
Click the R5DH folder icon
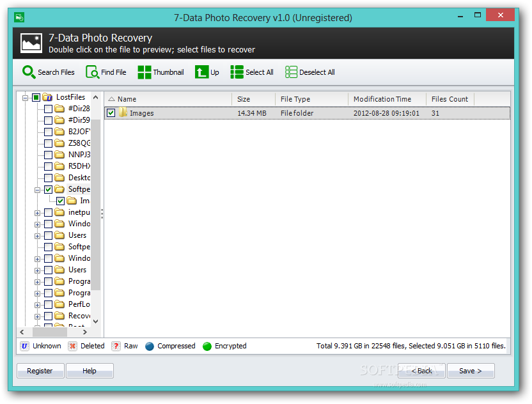59,166
